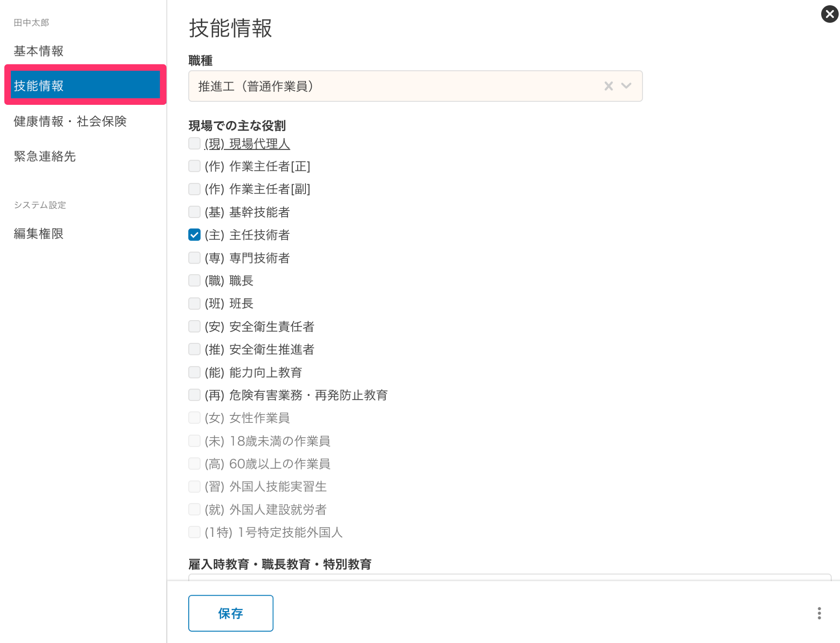The width and height of the screenshot is (840, 643).
Task: Click the 現場での主な役割 heading text
Action: [x=237, y=126]
